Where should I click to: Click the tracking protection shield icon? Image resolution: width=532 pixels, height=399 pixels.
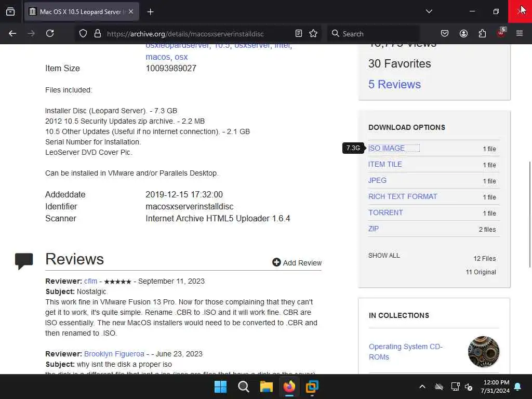pos(83,33)
